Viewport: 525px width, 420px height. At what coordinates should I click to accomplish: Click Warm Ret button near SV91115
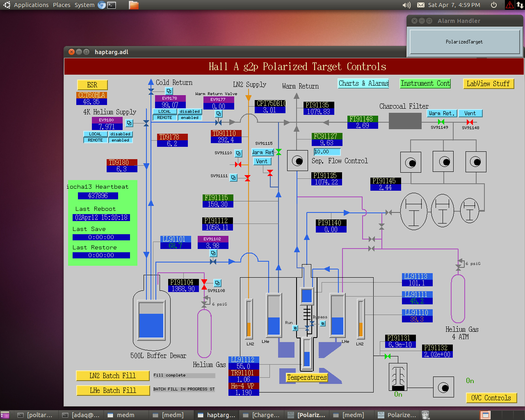tap(263, 152)
